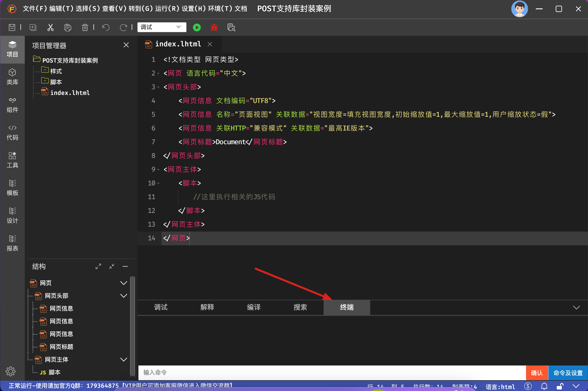Click the 命令及设置 button

click(x=568, y=373)
